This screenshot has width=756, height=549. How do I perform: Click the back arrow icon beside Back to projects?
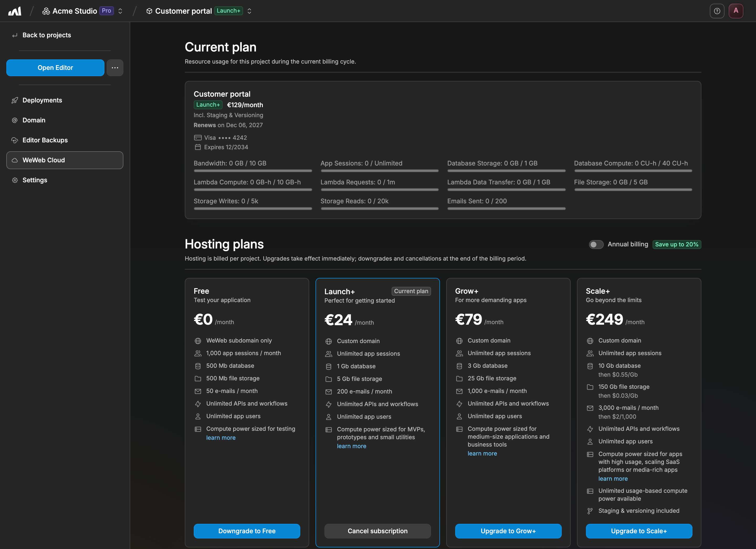coord(15,35)
